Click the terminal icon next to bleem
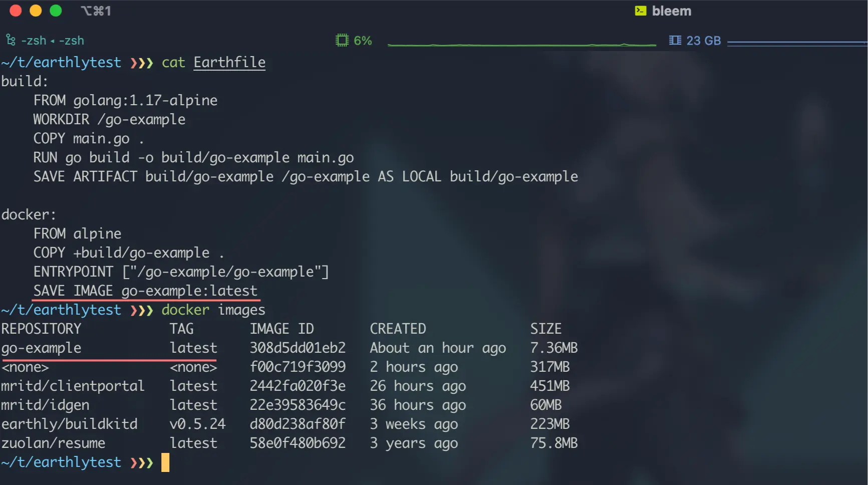The height and width of the screenshot is (485, 868). coord(641,11)
